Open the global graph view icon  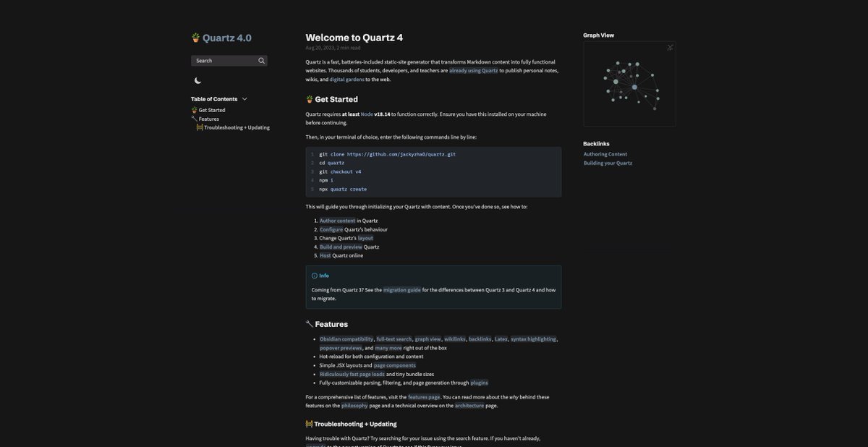tap(670, 48)
